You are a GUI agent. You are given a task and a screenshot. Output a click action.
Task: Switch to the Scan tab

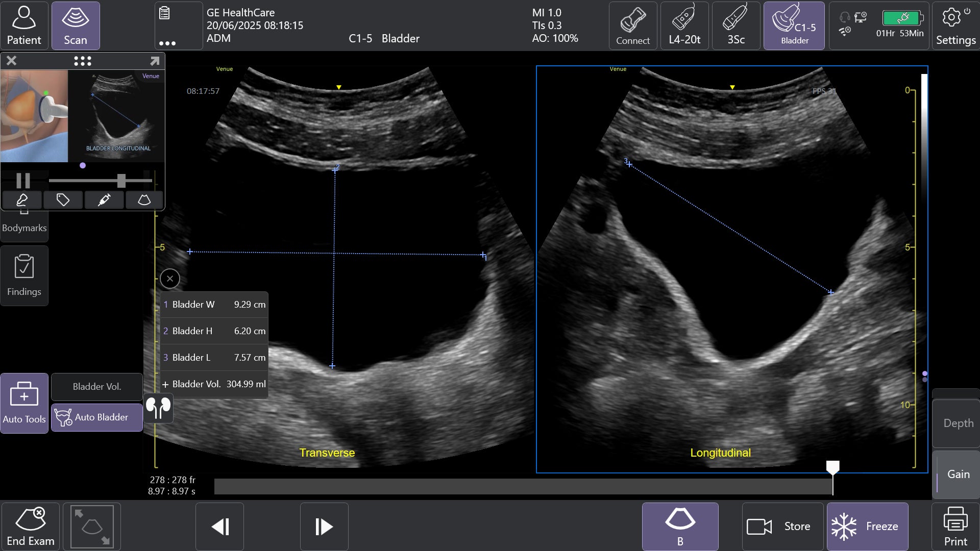click(x=76, y=26)
